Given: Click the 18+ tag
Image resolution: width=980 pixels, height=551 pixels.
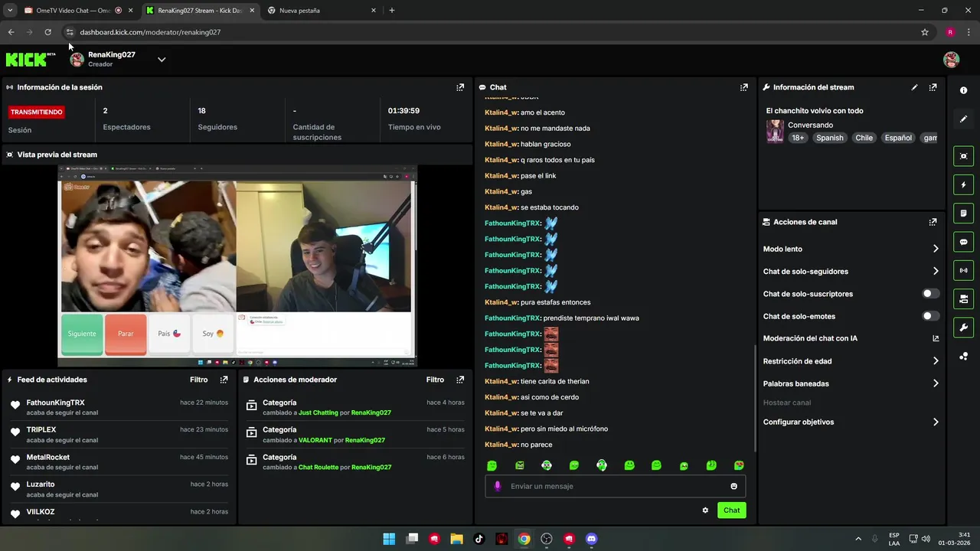Looking at the screenshot, I should tap(798, 138).
